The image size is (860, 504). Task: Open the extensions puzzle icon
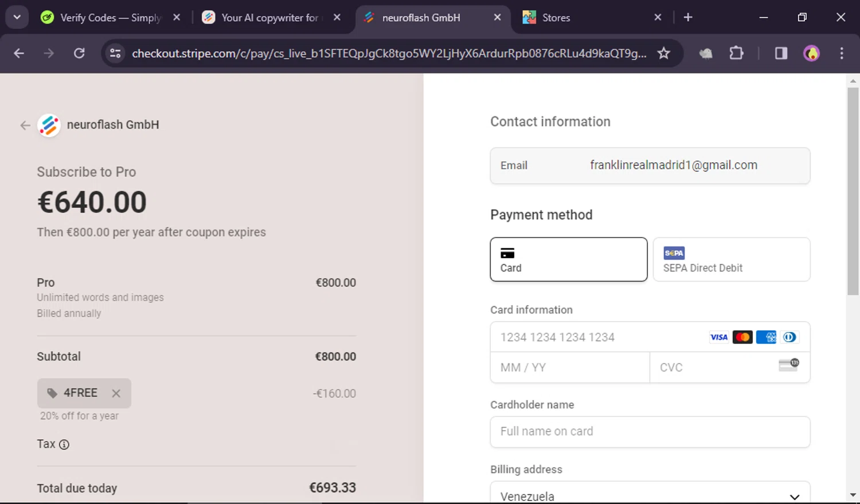(x=736, y=53)
